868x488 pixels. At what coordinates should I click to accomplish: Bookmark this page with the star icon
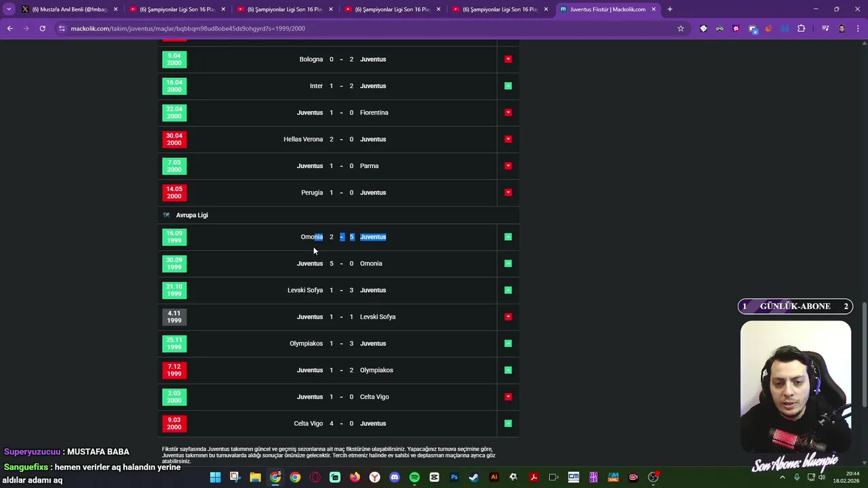[681, 28]
